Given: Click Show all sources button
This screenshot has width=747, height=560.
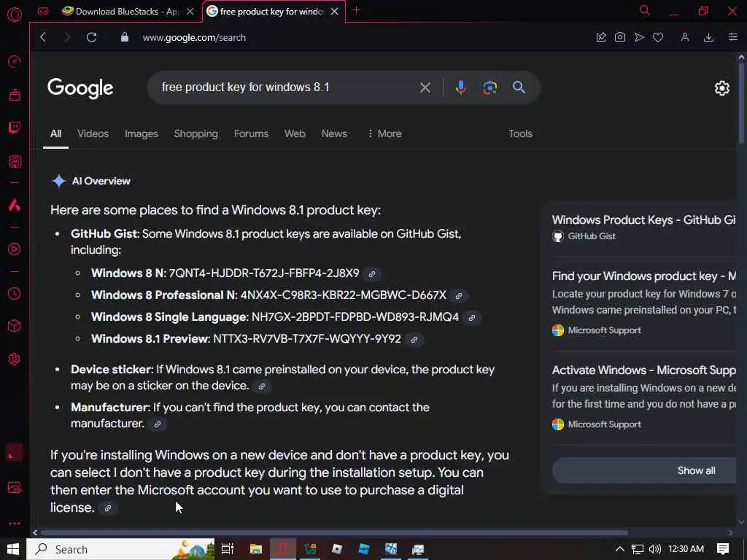Looking at the screenshot, I should pos(644,470).
